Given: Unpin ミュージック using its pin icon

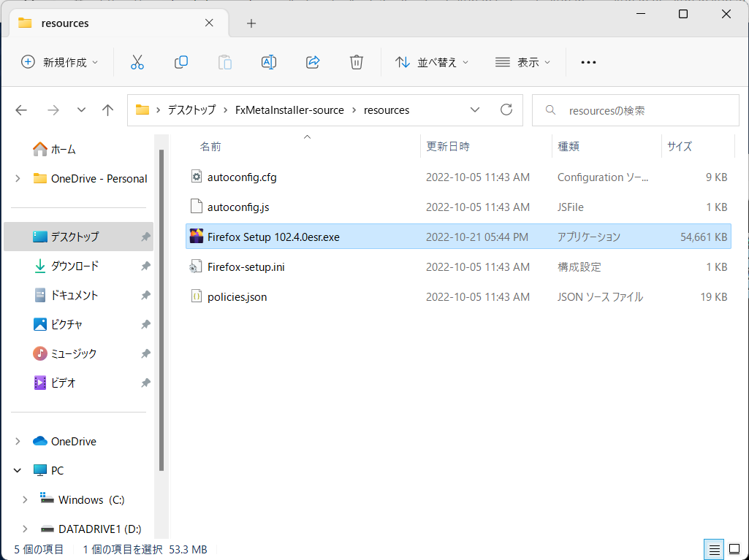Looking at the screenshot, I should (145, 354).
